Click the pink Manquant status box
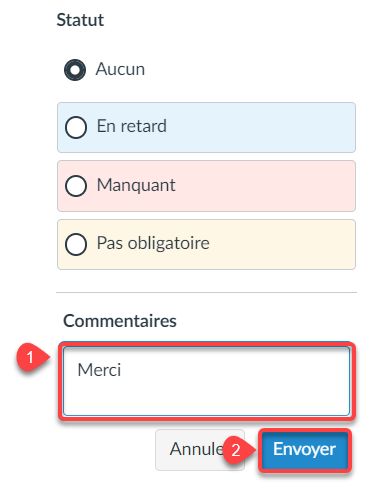The width and height of the screenshot is (370, 485). pos(206,186)
